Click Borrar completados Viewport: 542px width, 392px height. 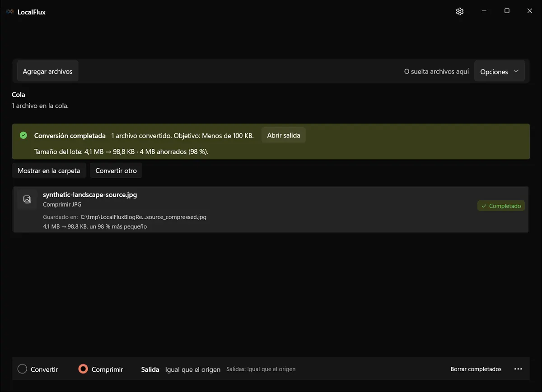[476, 369]
